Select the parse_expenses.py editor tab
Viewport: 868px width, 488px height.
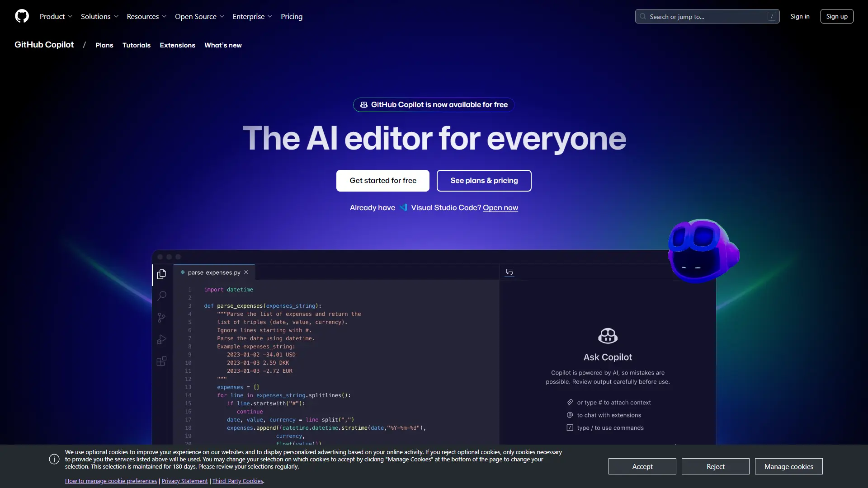tap(212, 272)
